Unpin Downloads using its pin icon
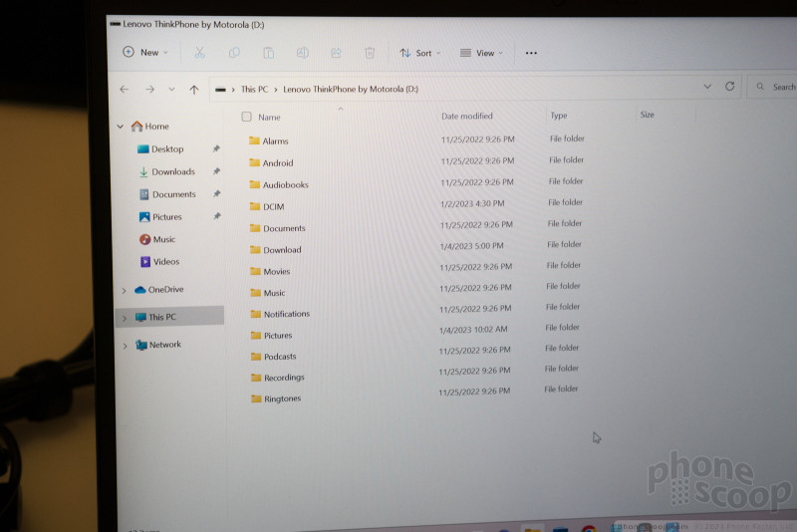Screen dimensions: 797x532 coord(216,171)
